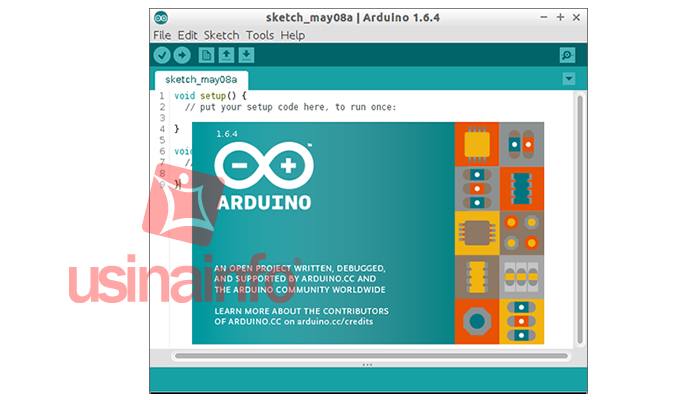700x400 pixels.
Task: Open the Sketch menu
Action: click(221, 35)
